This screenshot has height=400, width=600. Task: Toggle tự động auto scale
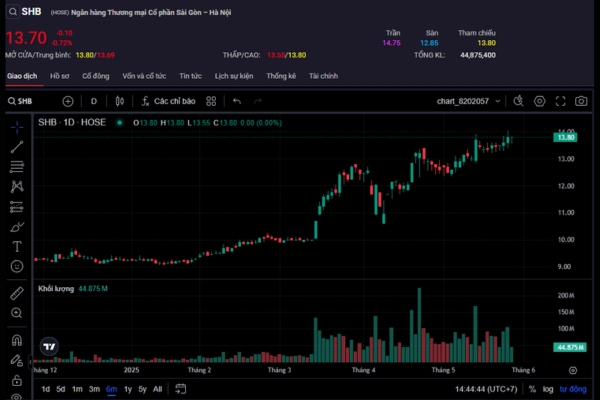pos(573,389)
